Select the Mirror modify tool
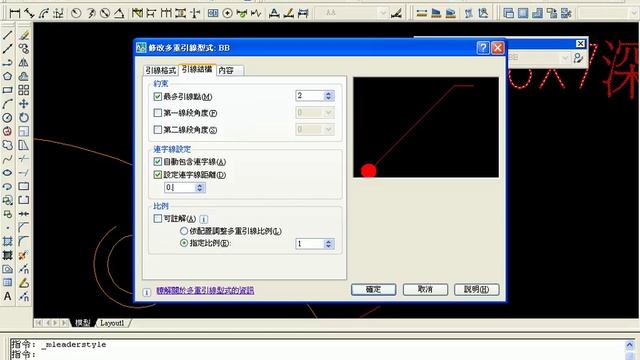This screenshot has height=360, width=640. coord(24,62)
